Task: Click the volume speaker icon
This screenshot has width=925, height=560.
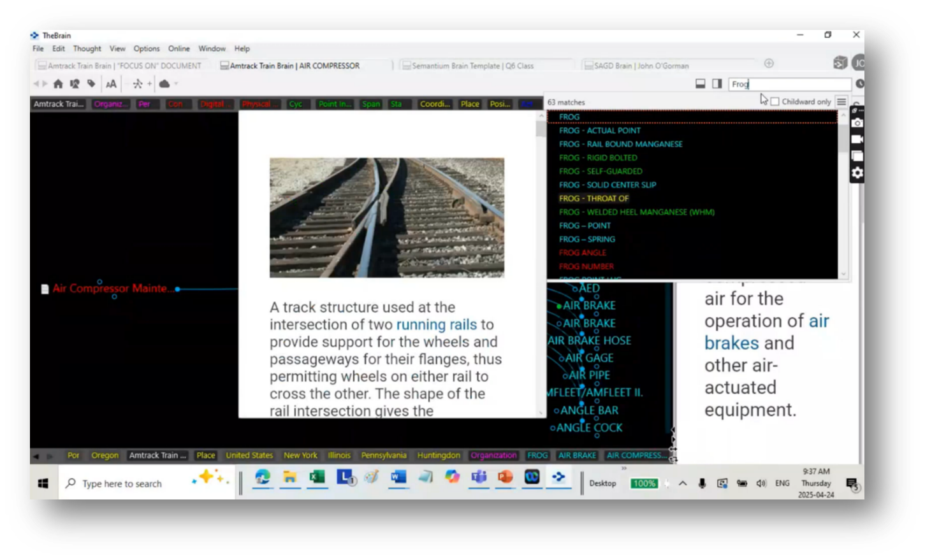Action: pos(761,484)
